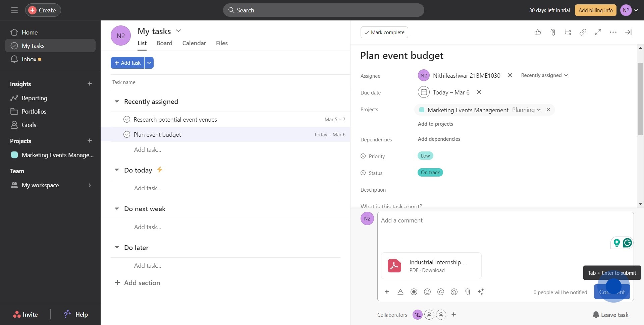Collapse the Recently assigned section
644x325 pixels.
(117, 102)
